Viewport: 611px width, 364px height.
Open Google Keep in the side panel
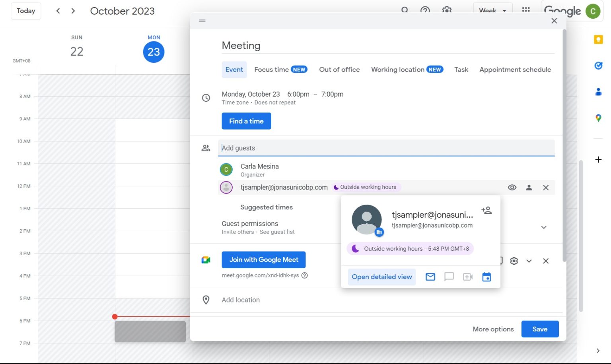(598, 39)
